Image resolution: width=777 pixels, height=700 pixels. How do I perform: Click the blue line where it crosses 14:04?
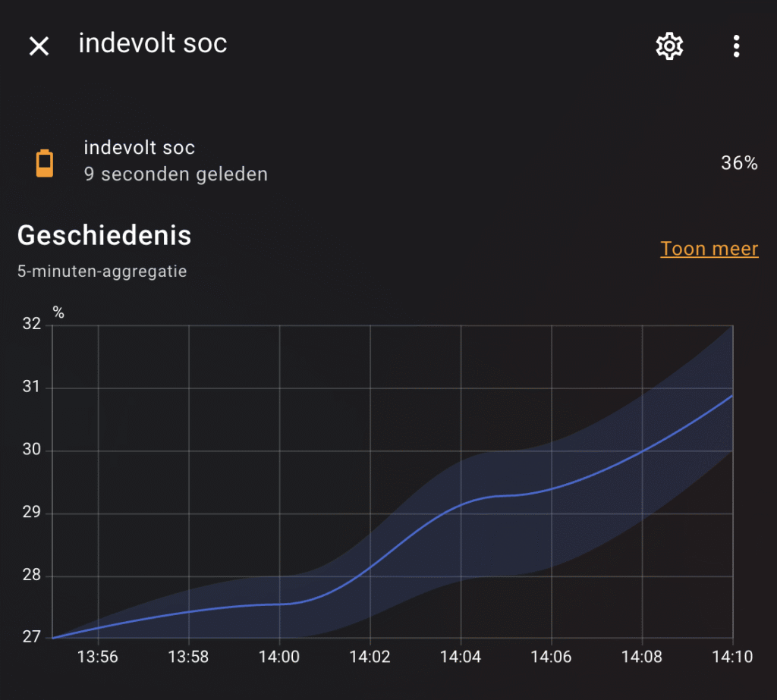coord(461,505)
